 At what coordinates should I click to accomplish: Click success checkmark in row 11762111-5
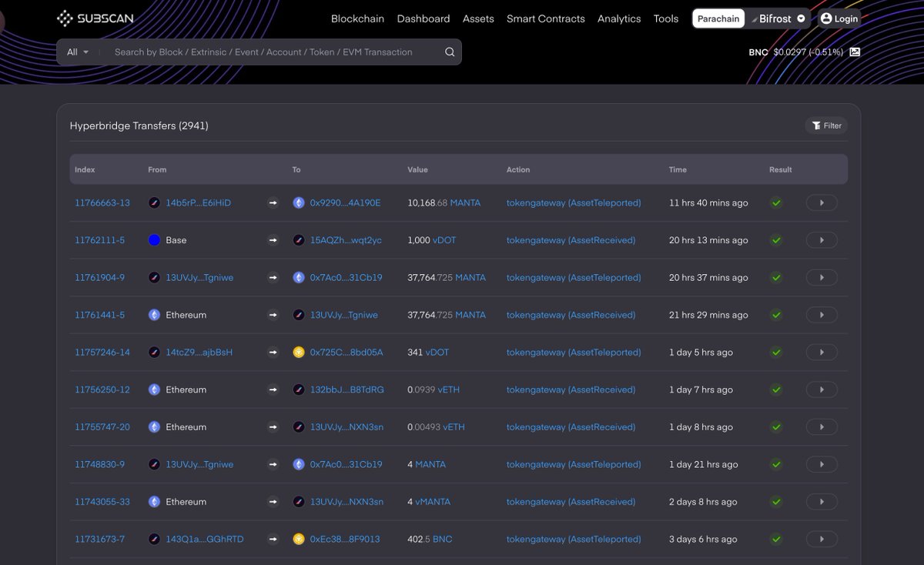click(776, 240)
